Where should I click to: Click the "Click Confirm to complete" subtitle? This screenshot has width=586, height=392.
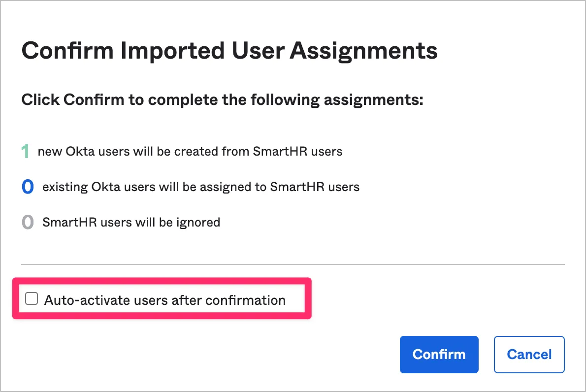pos(222,100)
